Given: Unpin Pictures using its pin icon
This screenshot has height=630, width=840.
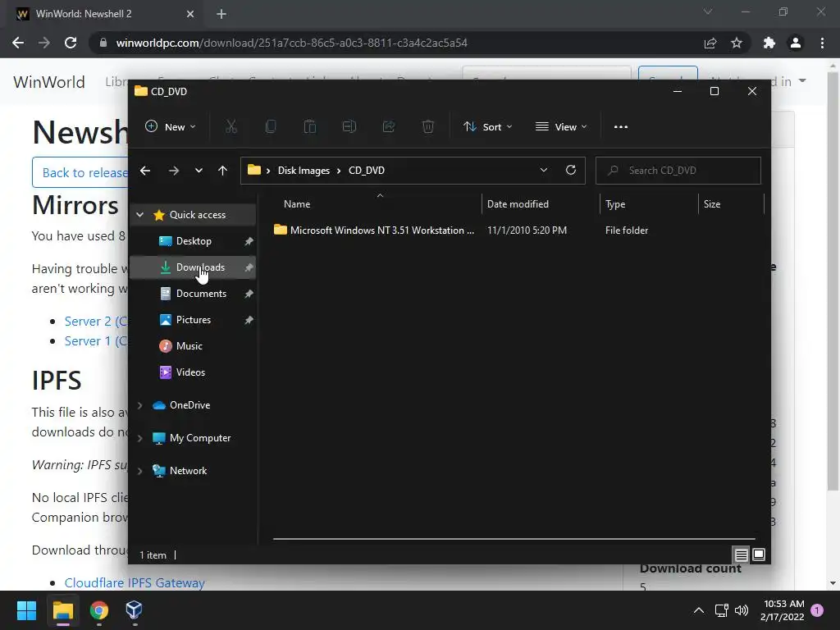Looking at the screenshot, I should (249, 321).
